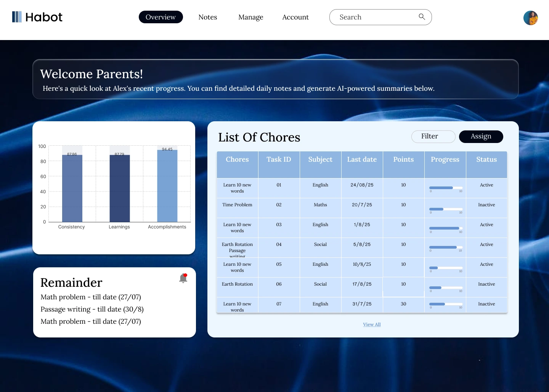Select the Learnings bar in chart

(120, 188)
